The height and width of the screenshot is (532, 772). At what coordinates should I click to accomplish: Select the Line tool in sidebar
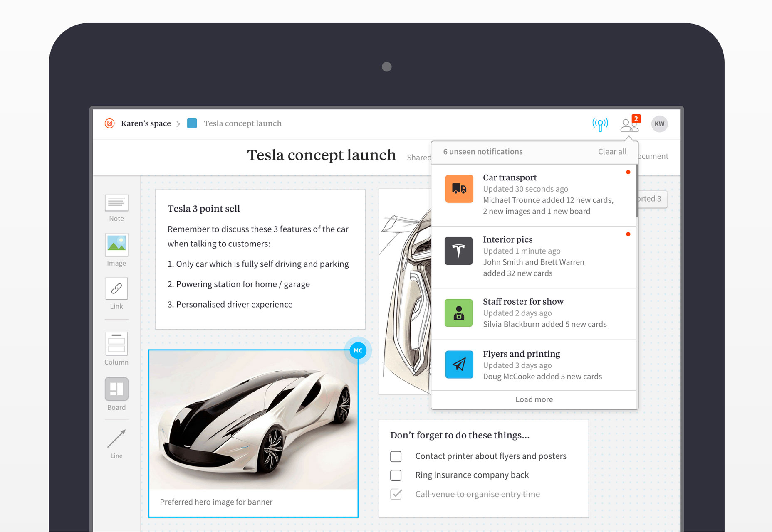[x=116, y=443]
